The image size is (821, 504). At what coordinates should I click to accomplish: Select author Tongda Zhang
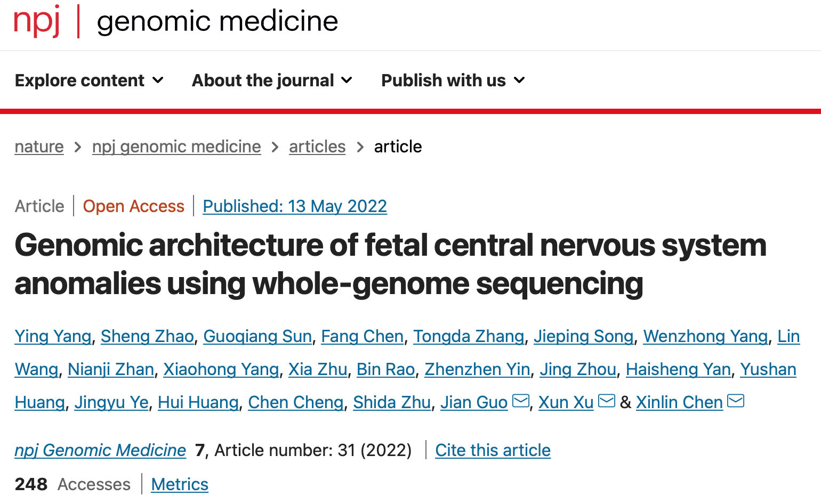pos(469,336)
